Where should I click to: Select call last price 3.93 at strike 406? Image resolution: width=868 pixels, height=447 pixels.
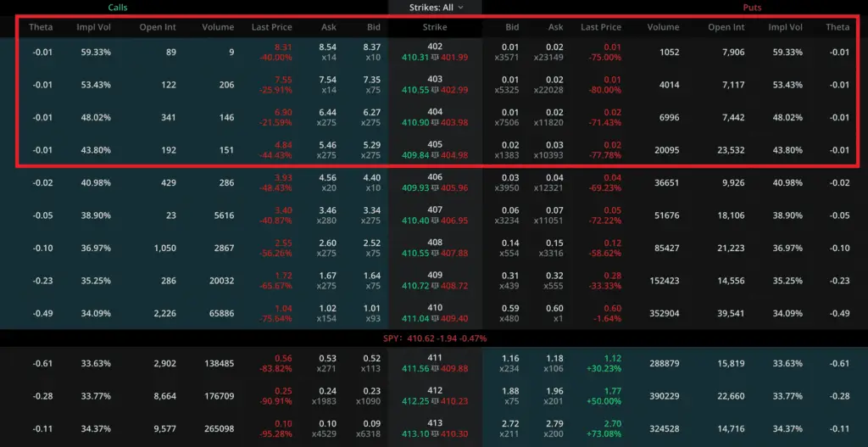(x=281, y=178)
